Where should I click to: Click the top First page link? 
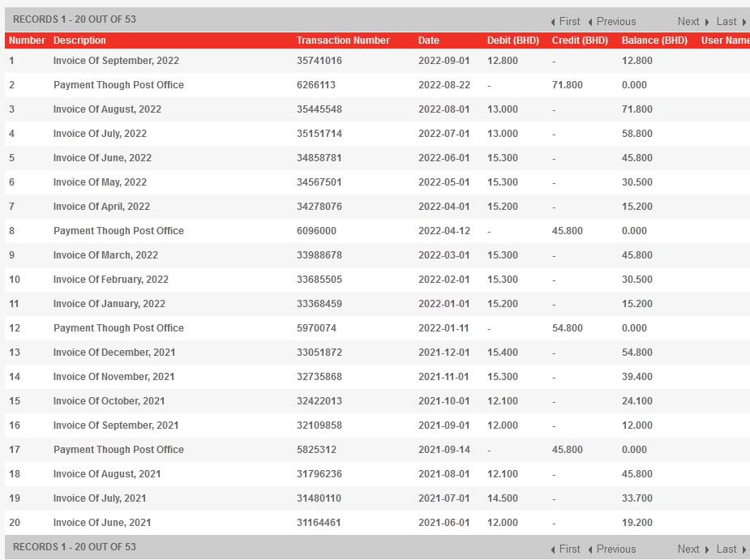click(x=566, y=22)
